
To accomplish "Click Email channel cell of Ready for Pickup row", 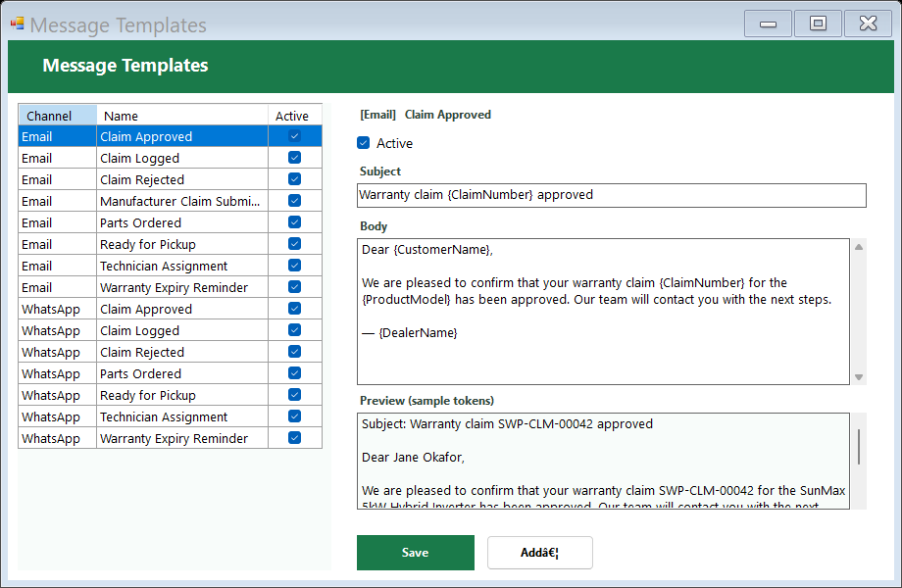I will tap(58, 244).
